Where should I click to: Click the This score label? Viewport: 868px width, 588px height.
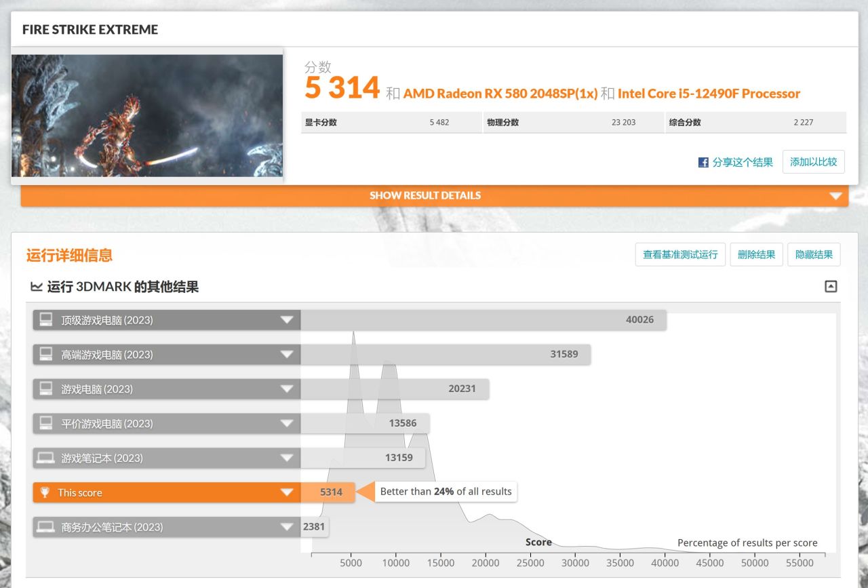point(80,493)
